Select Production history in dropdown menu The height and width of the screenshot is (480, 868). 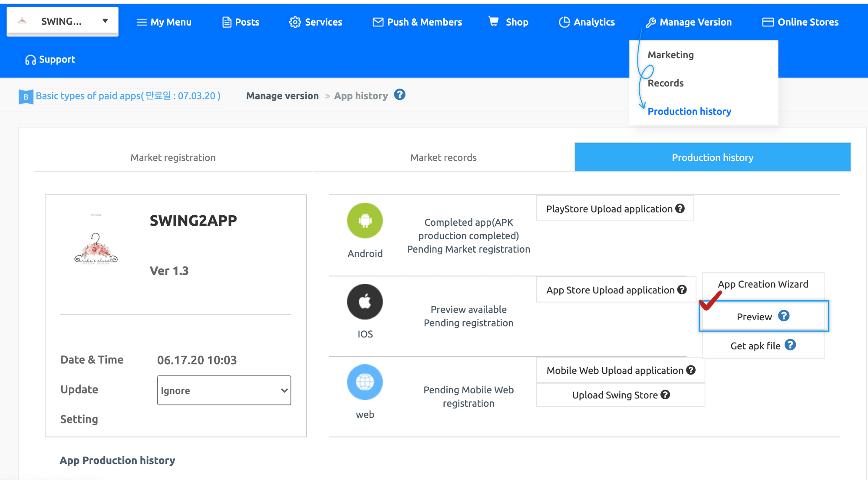click(x=689, y=112)
